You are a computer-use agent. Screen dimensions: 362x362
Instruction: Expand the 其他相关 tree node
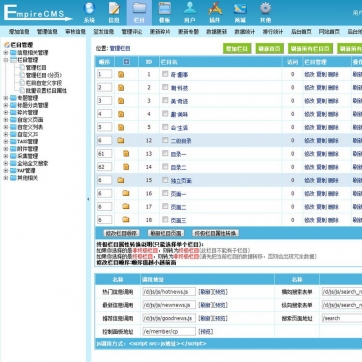[6, 178]
